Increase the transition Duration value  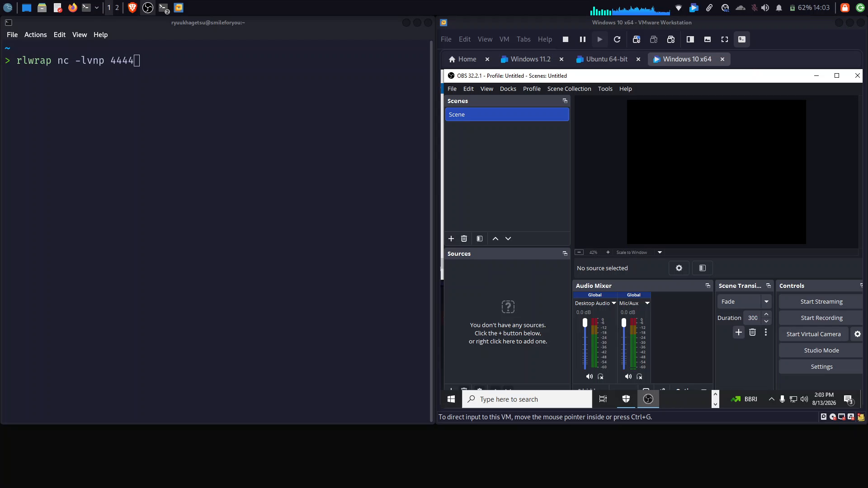click(x=766, y=314)
